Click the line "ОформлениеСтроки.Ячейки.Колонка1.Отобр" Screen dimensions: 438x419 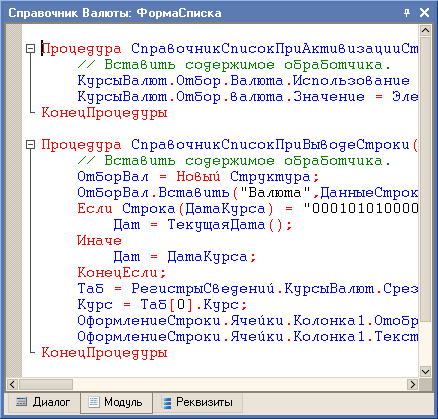tap(247, 321)
